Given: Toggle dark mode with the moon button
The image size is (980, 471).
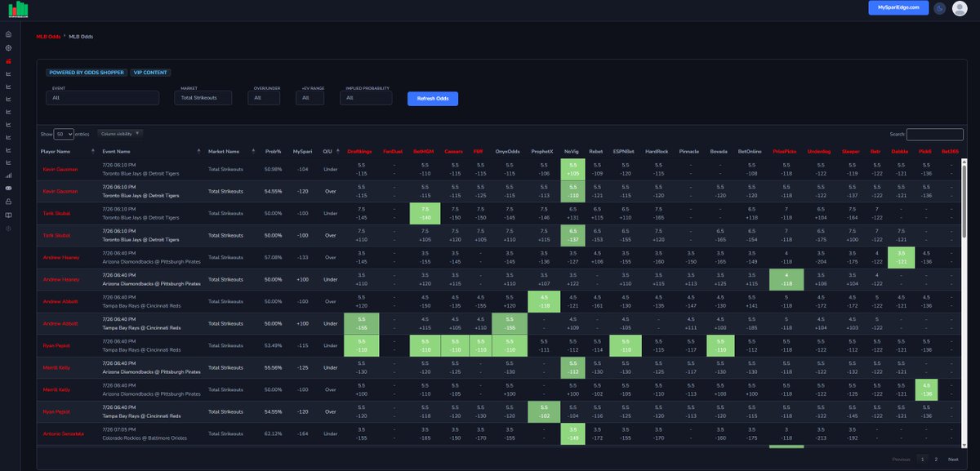Looking at the screenshot, I should pos(940,8).
